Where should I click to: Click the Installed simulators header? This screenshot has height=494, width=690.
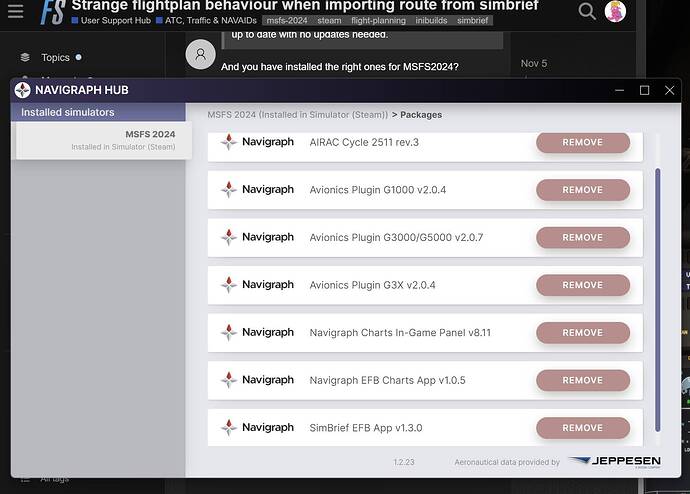(98, 112)
